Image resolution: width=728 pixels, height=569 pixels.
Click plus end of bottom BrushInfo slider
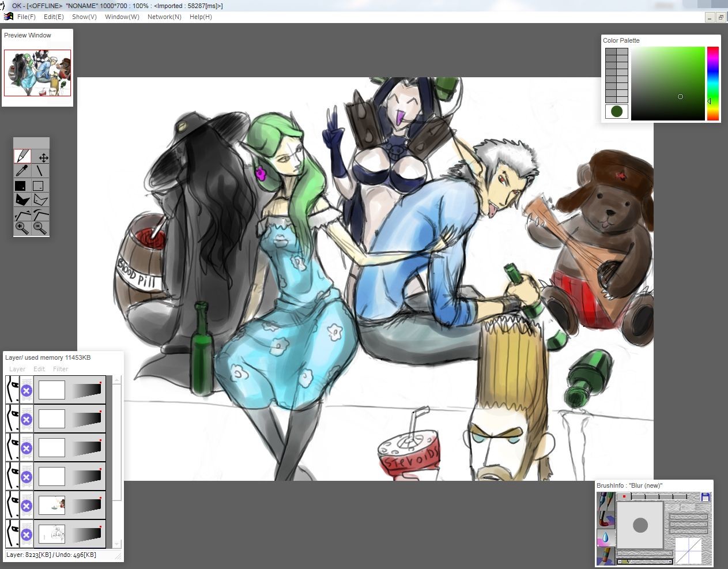[670, 562]
